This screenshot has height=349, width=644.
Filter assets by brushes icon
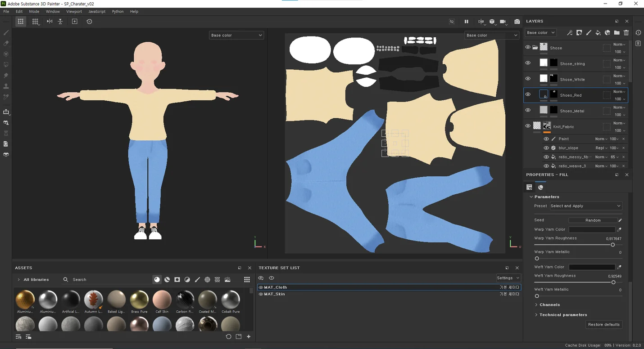click(x=197, y=279)
